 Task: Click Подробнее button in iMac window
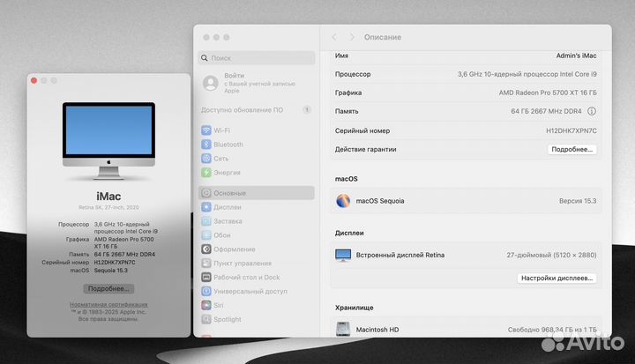pos(108,289)
